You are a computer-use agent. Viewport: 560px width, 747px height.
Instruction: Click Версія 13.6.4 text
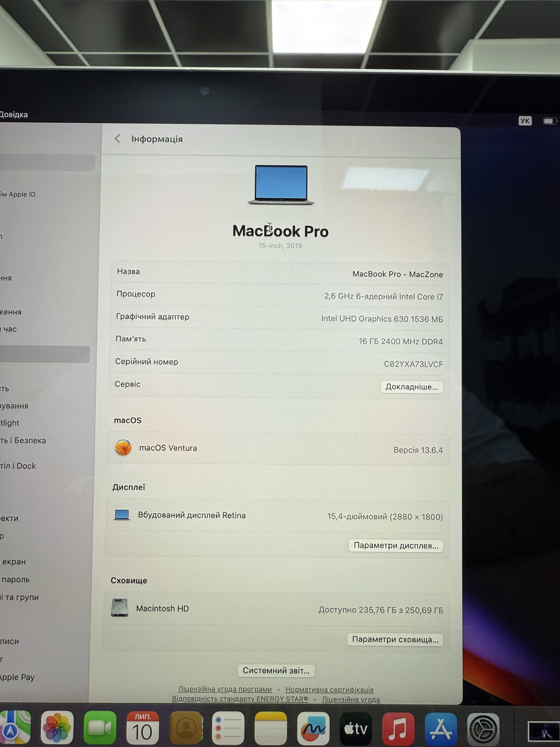click(x=418, y=450)
